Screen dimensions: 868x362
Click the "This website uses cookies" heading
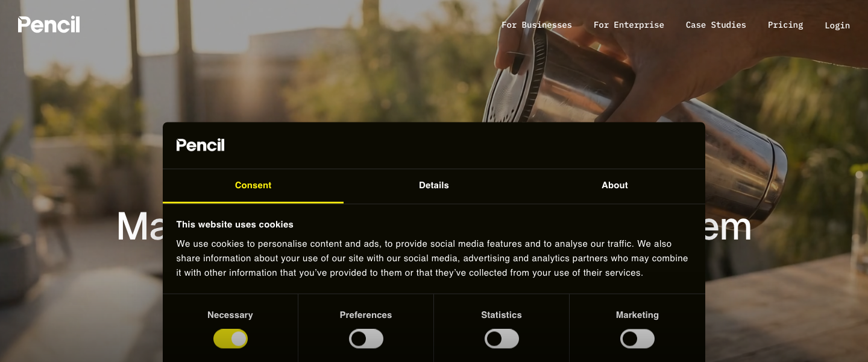(235, 224)
